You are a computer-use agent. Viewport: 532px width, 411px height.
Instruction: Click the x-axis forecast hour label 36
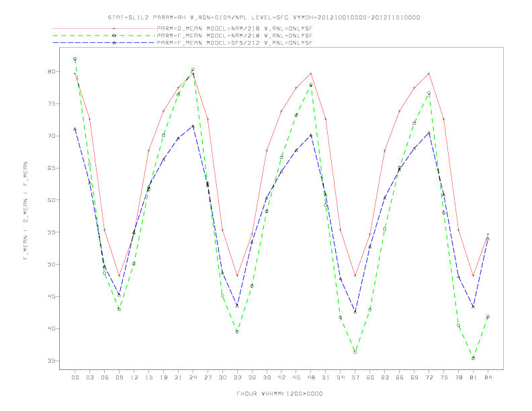coord(252,377)
